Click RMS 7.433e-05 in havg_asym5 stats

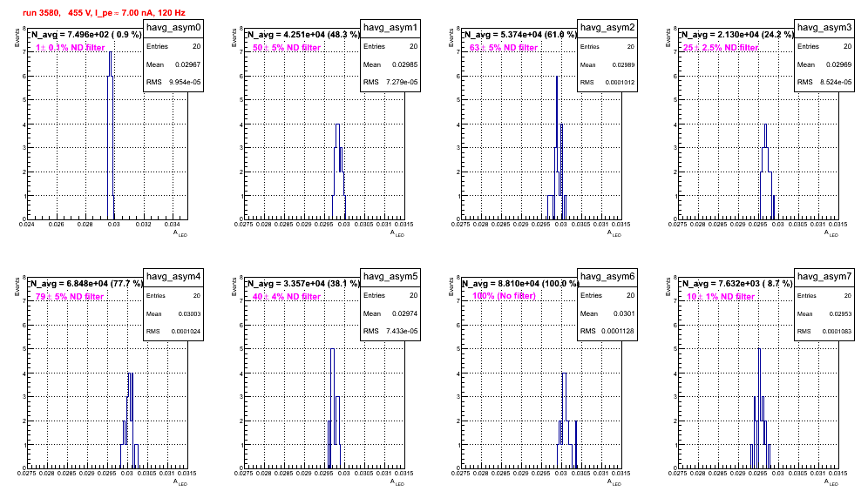(x=390, y=332)
